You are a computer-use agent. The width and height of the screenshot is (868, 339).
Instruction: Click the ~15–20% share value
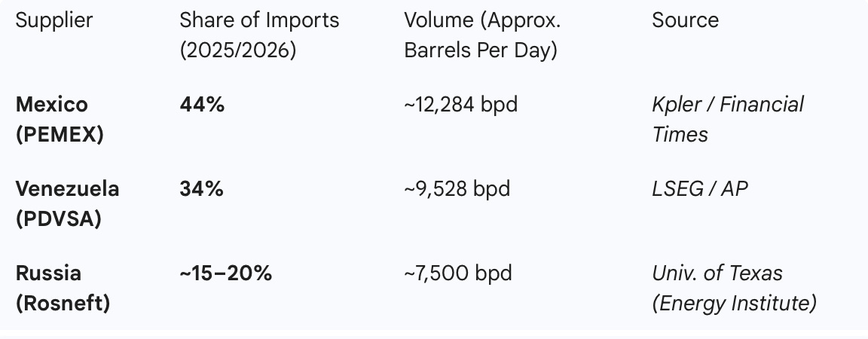225,273
